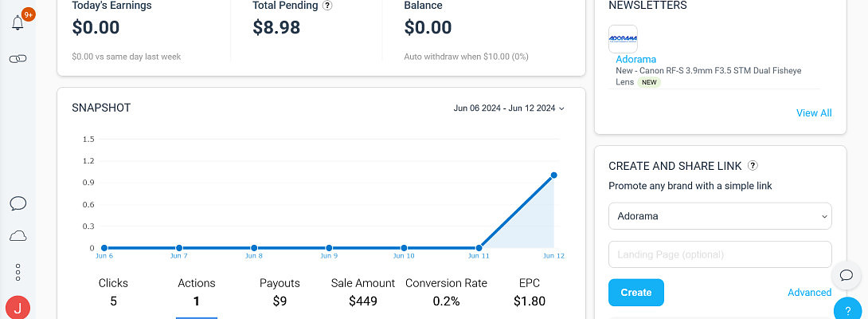Click the blue help button at bottom right
Viewport: 868px width, 319px height.
[x=849, y=310]
